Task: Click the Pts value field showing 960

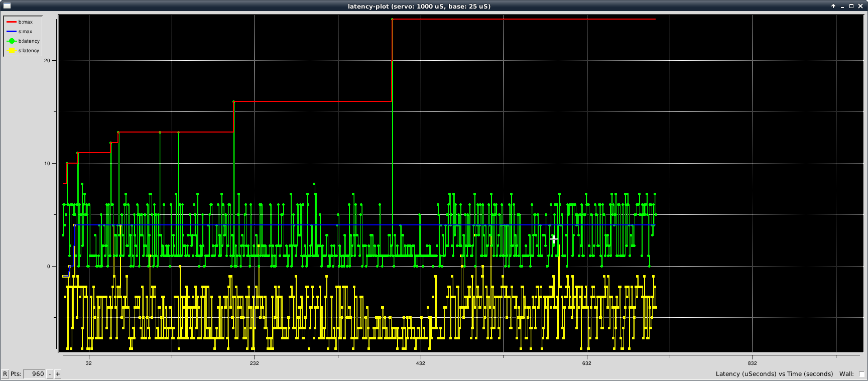Action: pyautogui.click(x=35, y=374)
